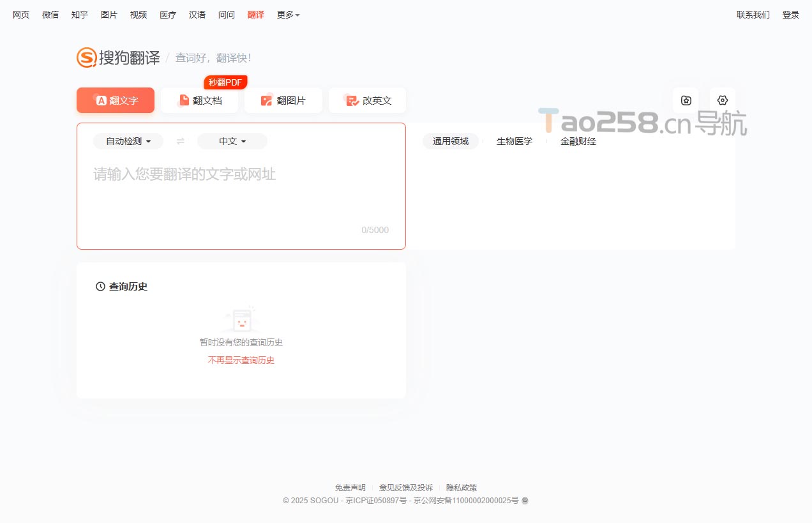This screenshot has width=812, height=523.
Task: Go to 微信 in the top navigation
Action: (x=50, y=15)
